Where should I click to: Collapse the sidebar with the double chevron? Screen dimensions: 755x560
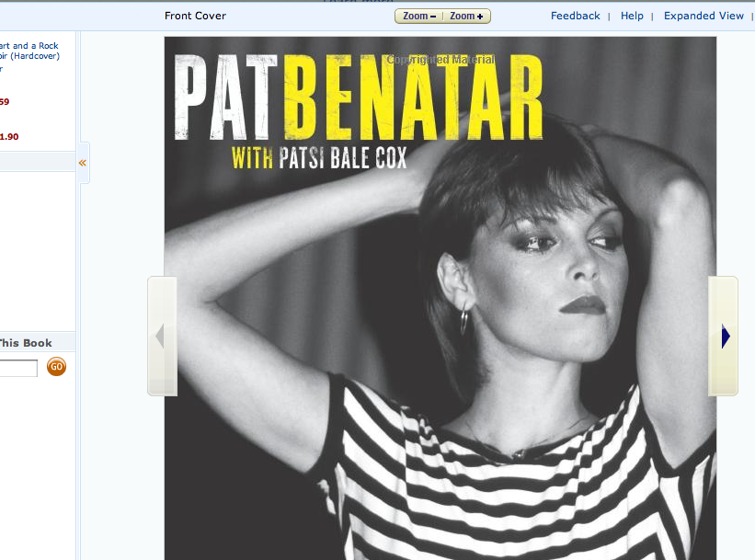[83, 163]
